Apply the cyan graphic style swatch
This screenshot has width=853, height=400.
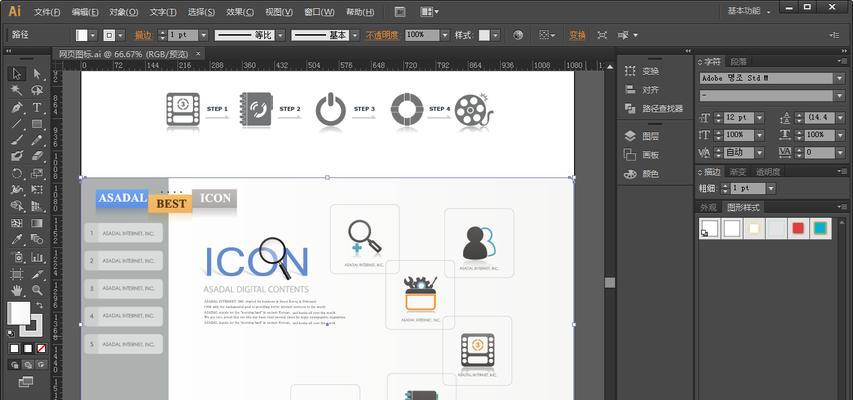pos(820,229)
